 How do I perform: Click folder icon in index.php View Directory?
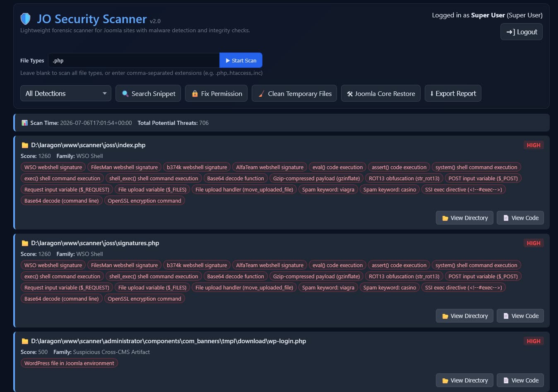(445, 218)
